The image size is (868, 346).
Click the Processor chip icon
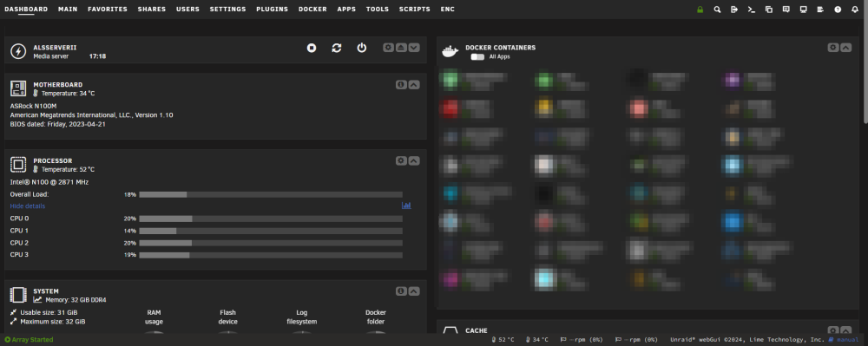tap(18, 165)
